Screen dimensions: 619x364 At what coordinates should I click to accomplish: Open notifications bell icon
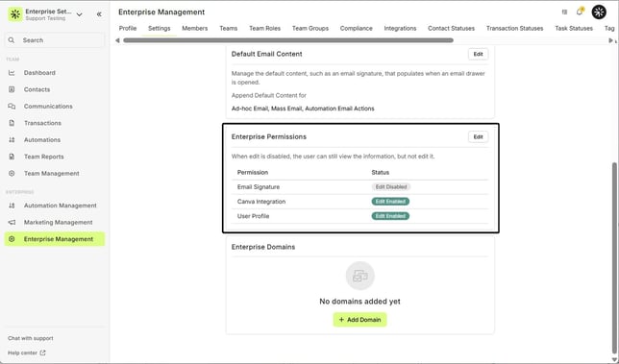click(x=580, y=12)
